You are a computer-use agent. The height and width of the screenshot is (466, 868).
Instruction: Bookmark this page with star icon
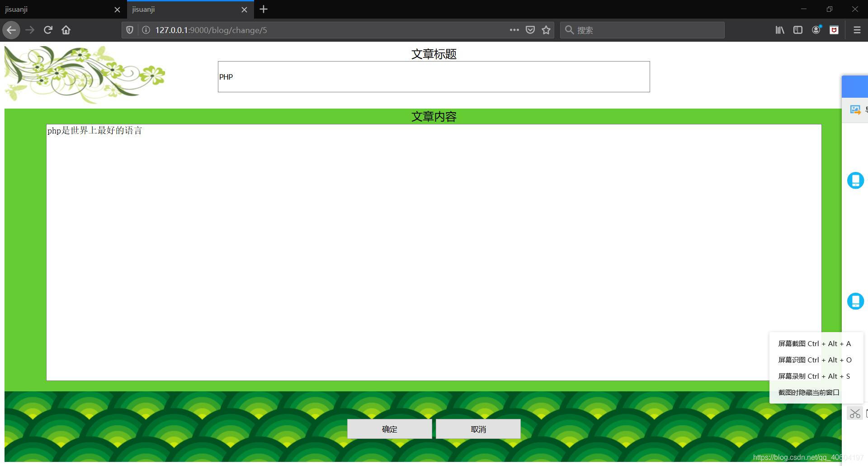point(546,30)
